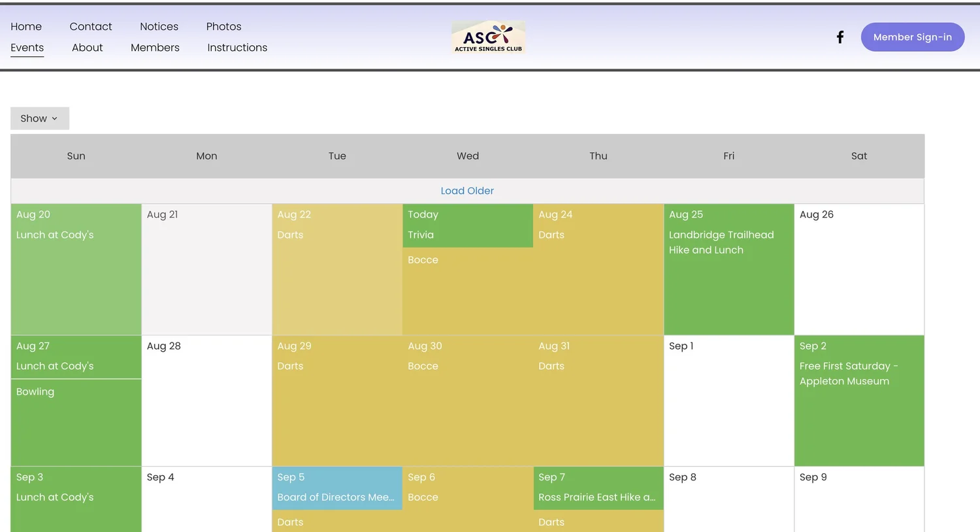Open the Board of Directors Meeting event
The width and height of the screenshot is (980, 532).
[336, 497]
